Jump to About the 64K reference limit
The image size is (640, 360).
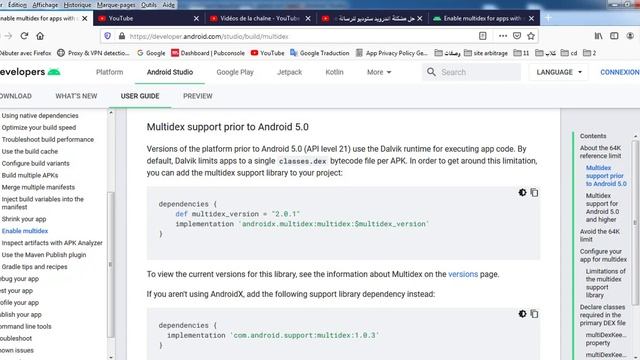600,152
